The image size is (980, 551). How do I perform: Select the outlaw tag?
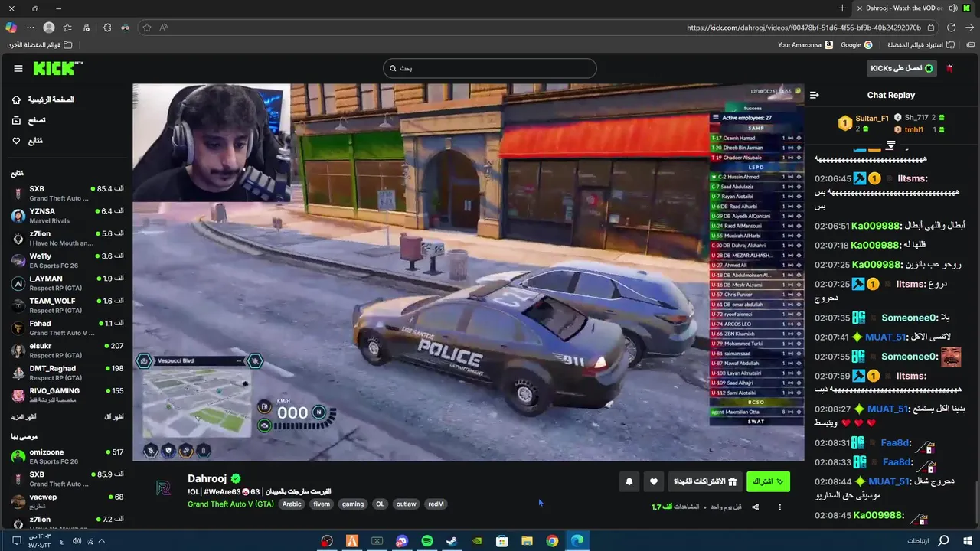pos(407,504)
